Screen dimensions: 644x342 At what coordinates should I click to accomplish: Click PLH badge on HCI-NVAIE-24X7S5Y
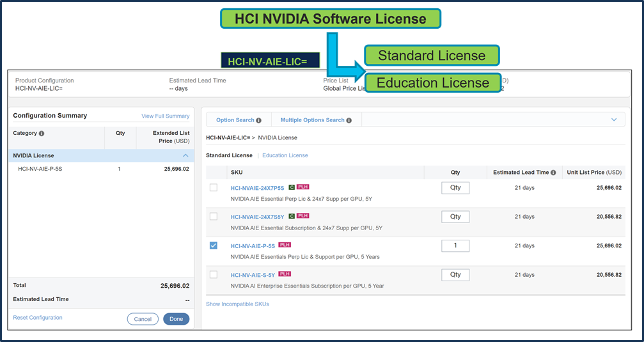[x=302, y=216]
